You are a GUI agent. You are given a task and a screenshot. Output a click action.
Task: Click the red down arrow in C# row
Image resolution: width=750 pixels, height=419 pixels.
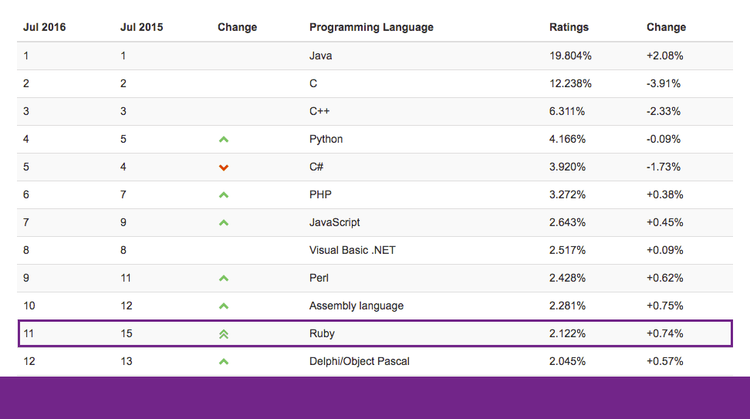coord(224,167)
